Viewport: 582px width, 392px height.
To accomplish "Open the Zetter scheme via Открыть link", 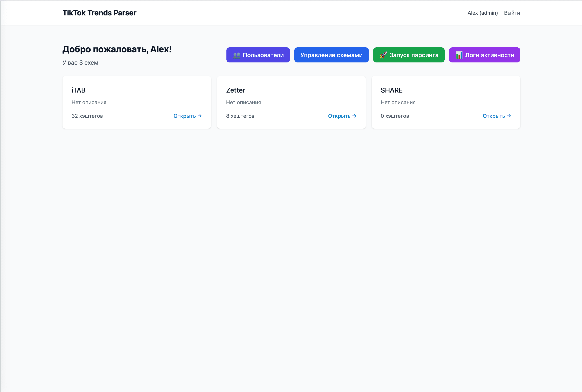I will tap(339, 116).
